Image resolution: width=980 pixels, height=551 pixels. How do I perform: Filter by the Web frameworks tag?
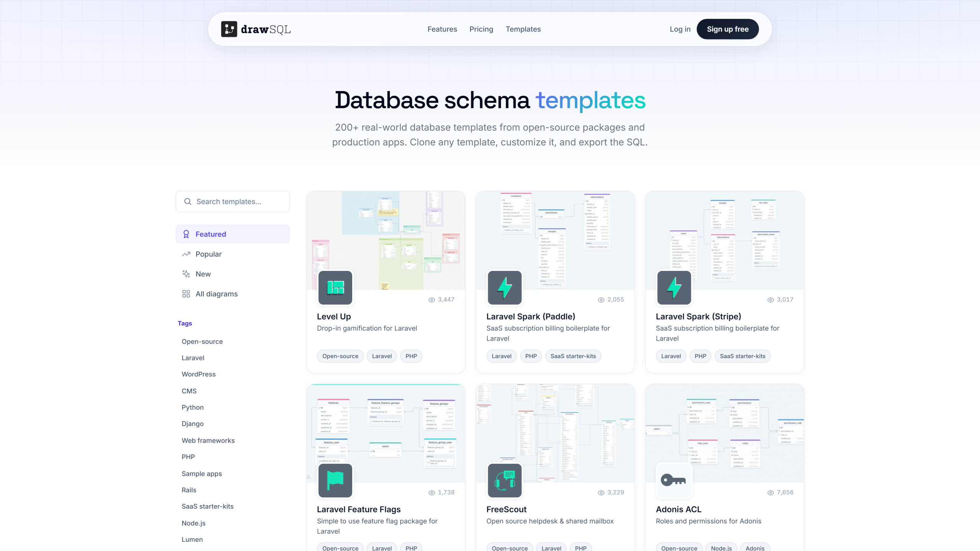point(208,440)
